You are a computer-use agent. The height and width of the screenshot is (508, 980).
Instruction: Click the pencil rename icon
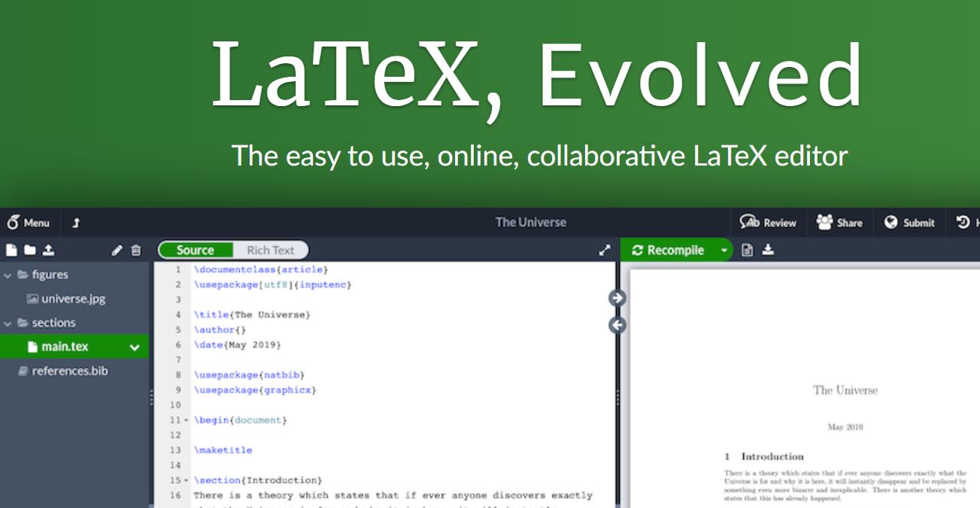[x=117, y=251]
